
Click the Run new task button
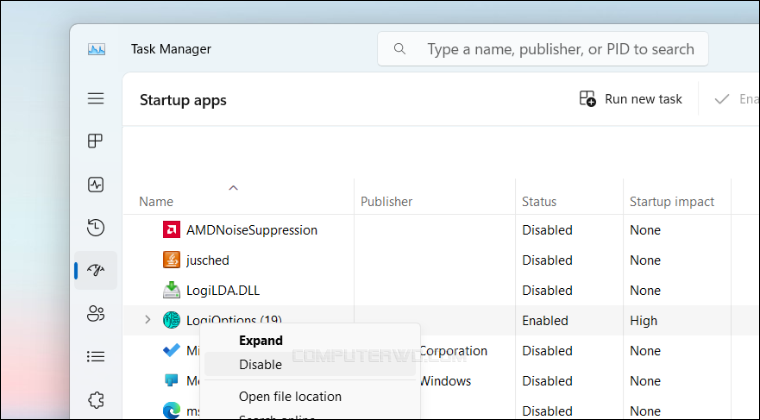coord(631,99)
